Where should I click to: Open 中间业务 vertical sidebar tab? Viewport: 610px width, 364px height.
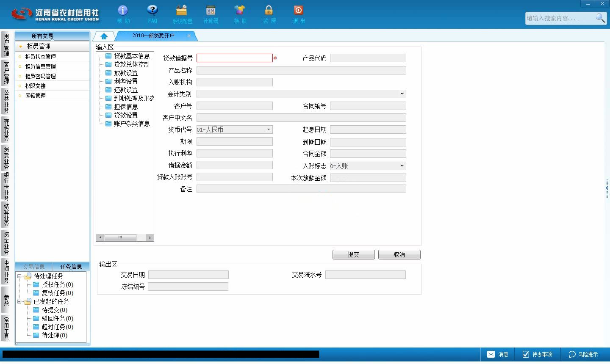6,271
